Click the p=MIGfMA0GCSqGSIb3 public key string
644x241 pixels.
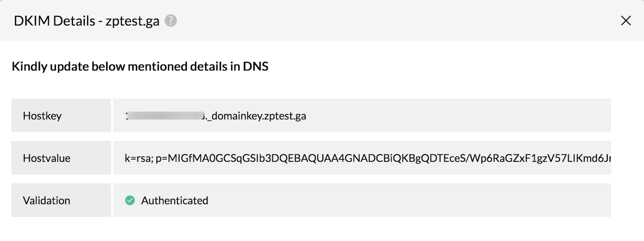383,158
